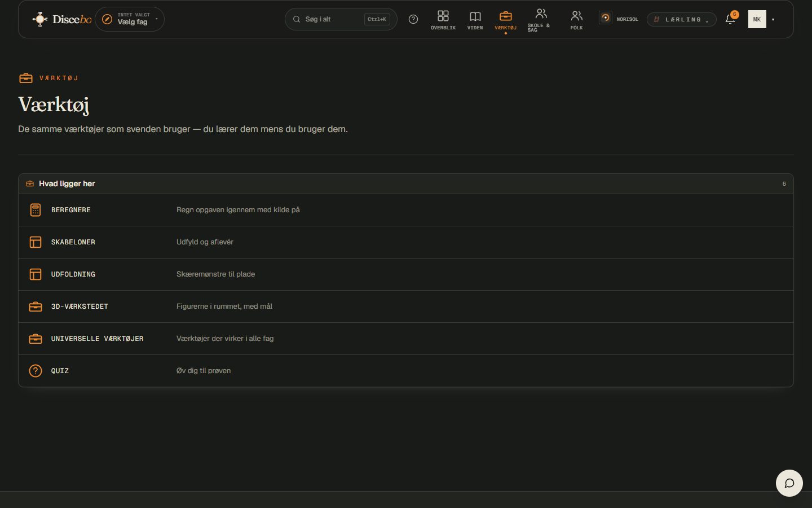
Task: Click the Ctrl+K shortcut badge
Action: click(x=377, y=19)
